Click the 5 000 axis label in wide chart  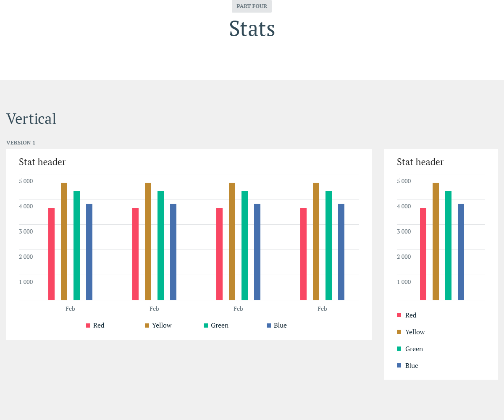(26, 181)
